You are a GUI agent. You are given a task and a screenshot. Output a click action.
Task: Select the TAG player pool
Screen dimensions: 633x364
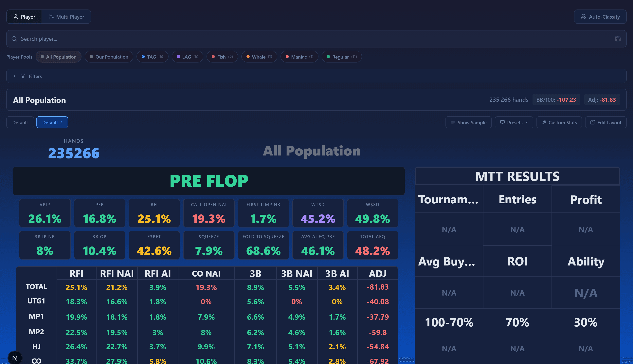[153, 57]
